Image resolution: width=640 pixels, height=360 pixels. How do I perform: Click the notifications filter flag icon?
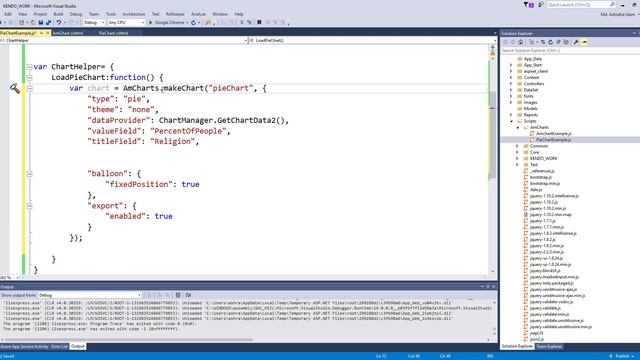tap(529, 4)
